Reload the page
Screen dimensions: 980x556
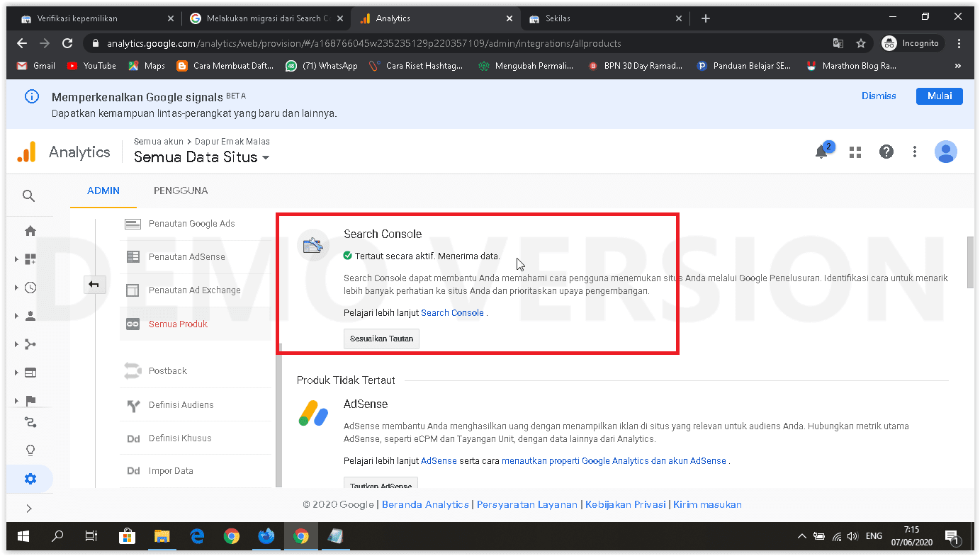point(67,43)
